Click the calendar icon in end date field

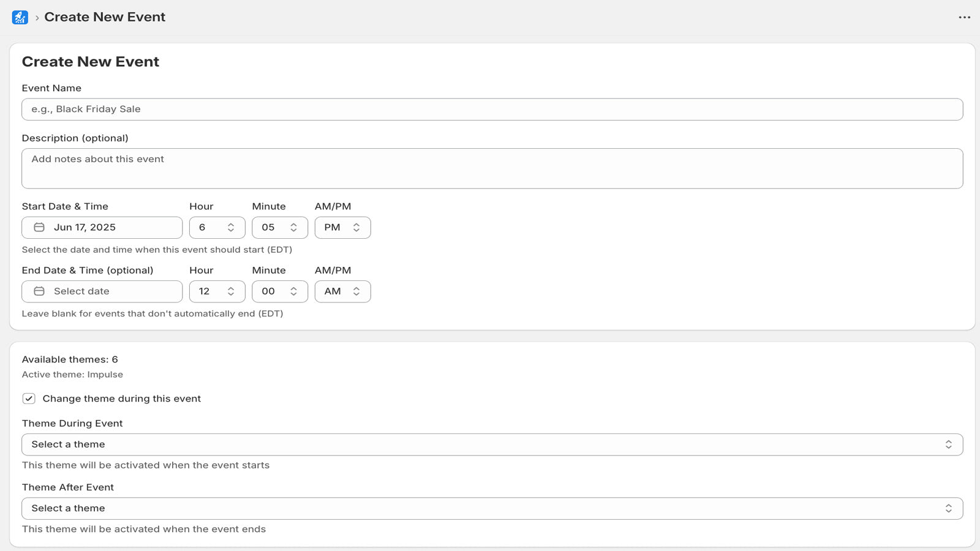point(39,291)
